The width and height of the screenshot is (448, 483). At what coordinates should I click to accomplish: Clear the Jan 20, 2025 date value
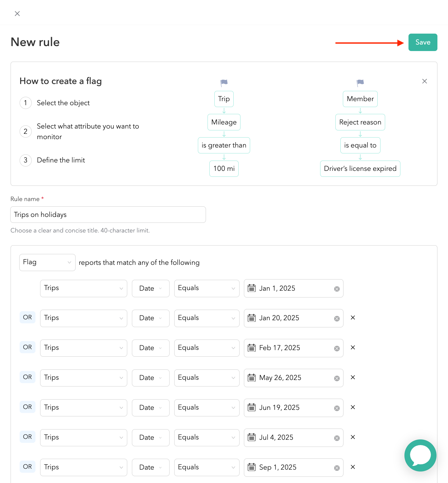pos(337,319)
